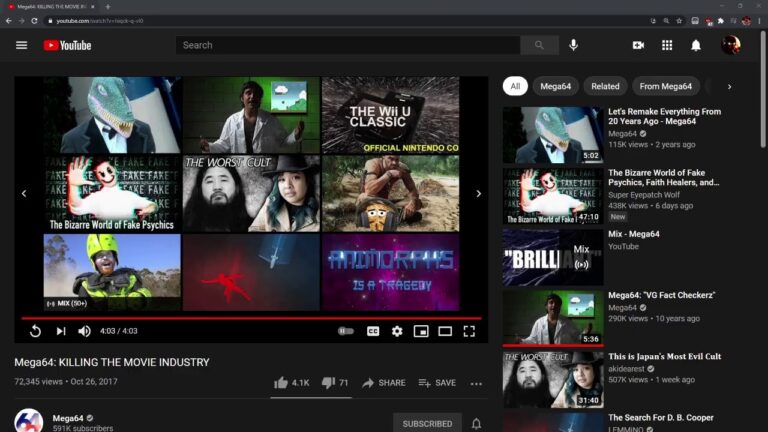Dislike the video with thumbs down

[x=328, y=383]
